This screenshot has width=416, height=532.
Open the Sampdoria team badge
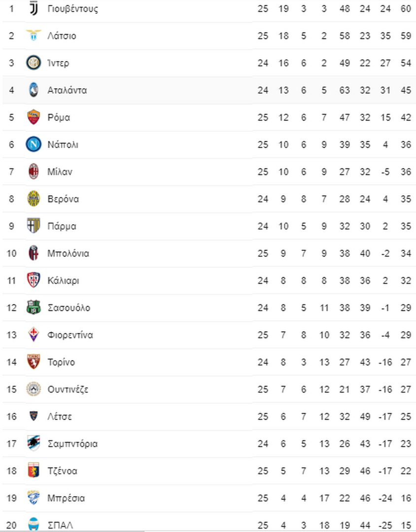34,443
